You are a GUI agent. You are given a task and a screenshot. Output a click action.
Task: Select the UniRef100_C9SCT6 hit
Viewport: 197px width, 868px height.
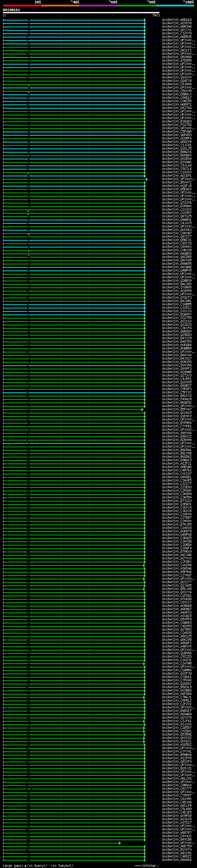(x=177, y=243)
